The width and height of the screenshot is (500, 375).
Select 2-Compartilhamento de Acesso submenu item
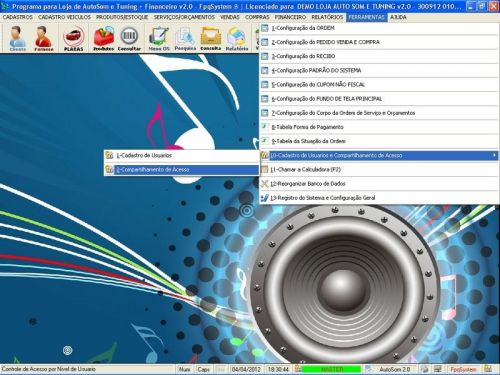coord(182,170)
